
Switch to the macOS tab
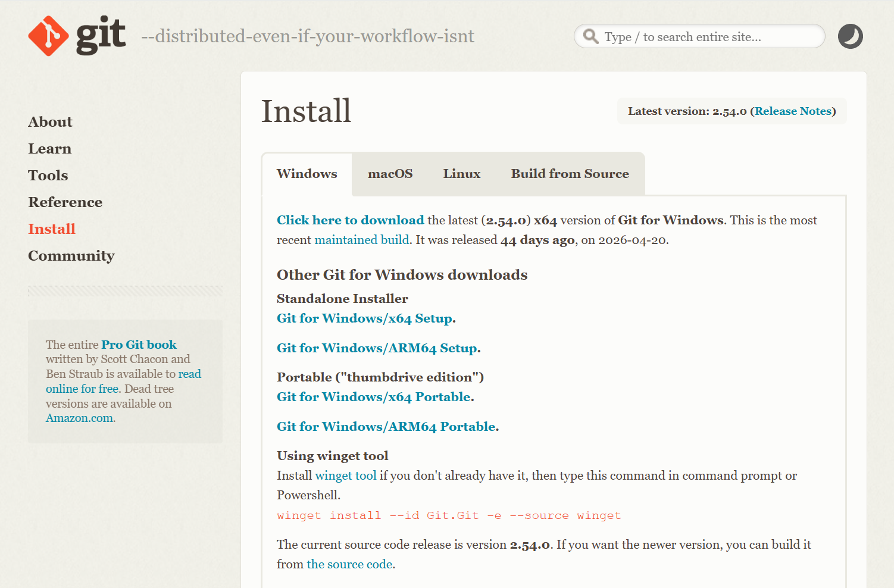pos(390,174)
